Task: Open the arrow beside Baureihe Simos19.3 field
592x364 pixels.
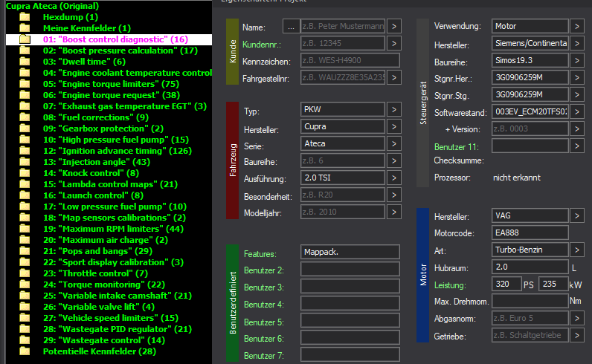Action: (x=577, y=60)
